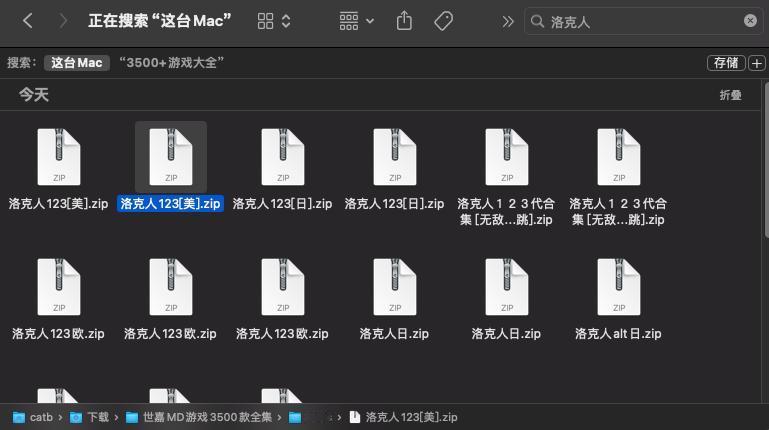Click the 存储 button to save search
This screenshot has height=430, width=769.
click(x=726, y=63)
